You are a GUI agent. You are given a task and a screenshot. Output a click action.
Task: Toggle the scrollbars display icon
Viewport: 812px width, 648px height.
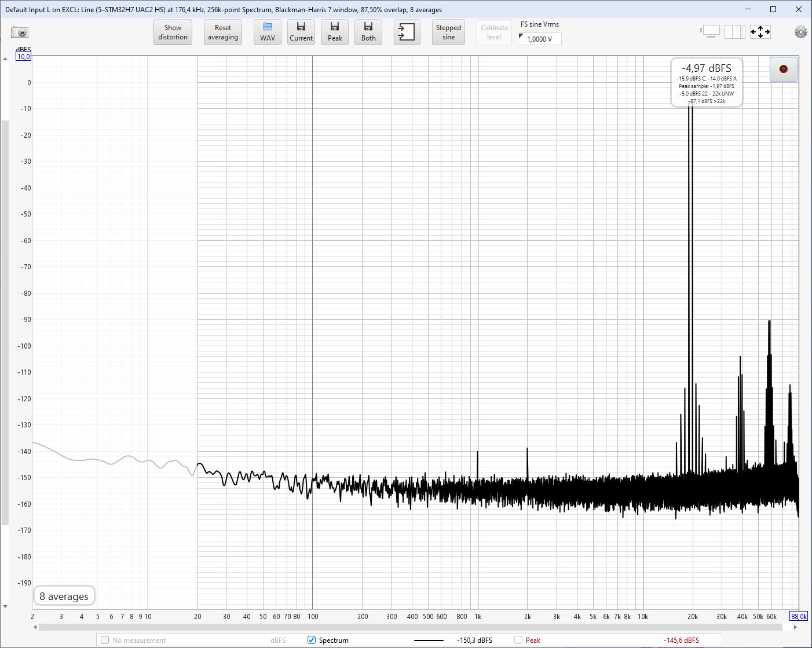click(711, 31)
